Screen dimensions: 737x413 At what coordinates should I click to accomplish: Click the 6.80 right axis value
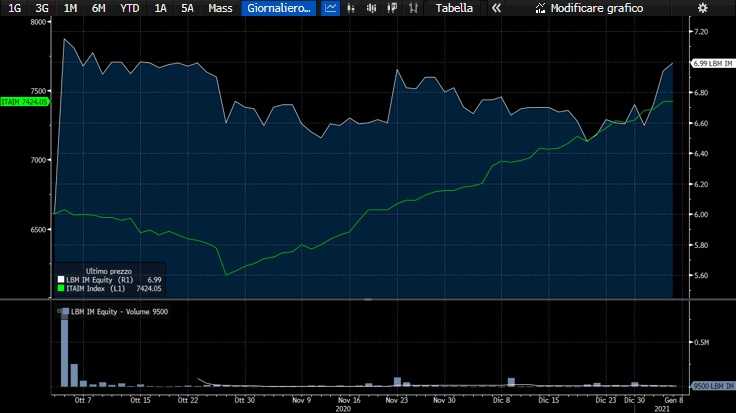pos(701,93)
